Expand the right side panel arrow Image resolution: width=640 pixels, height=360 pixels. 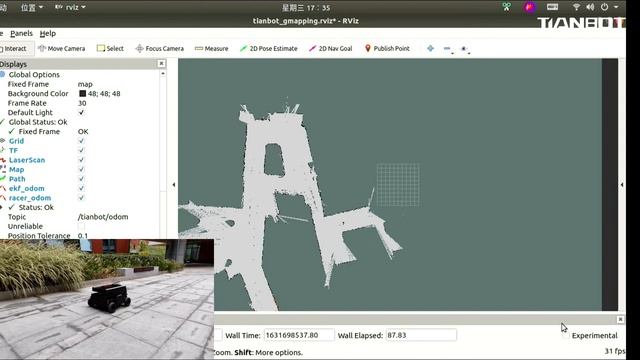622,184
